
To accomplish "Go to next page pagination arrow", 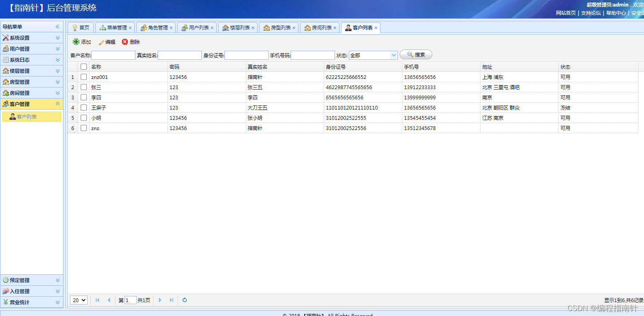I will pos(160,300).
